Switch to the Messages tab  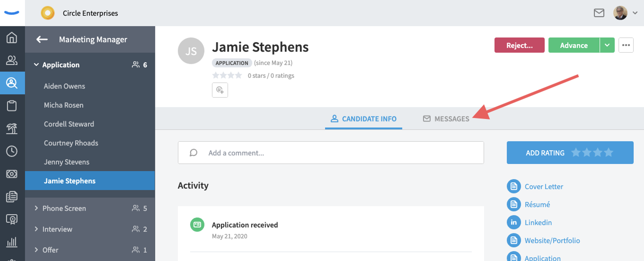[x=446, y=119]
